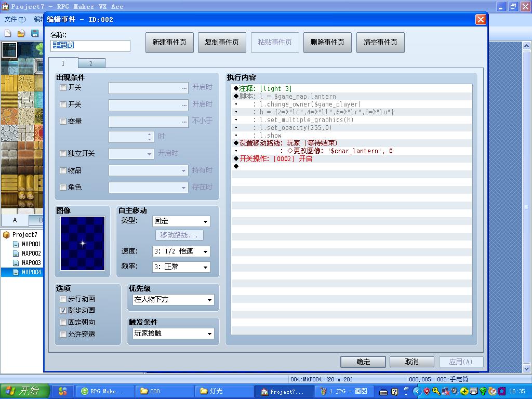Enable the 物品 condition checkbox
Viewport: 532px width, 399px height.
pyautogui.click(x=63, y=170)
